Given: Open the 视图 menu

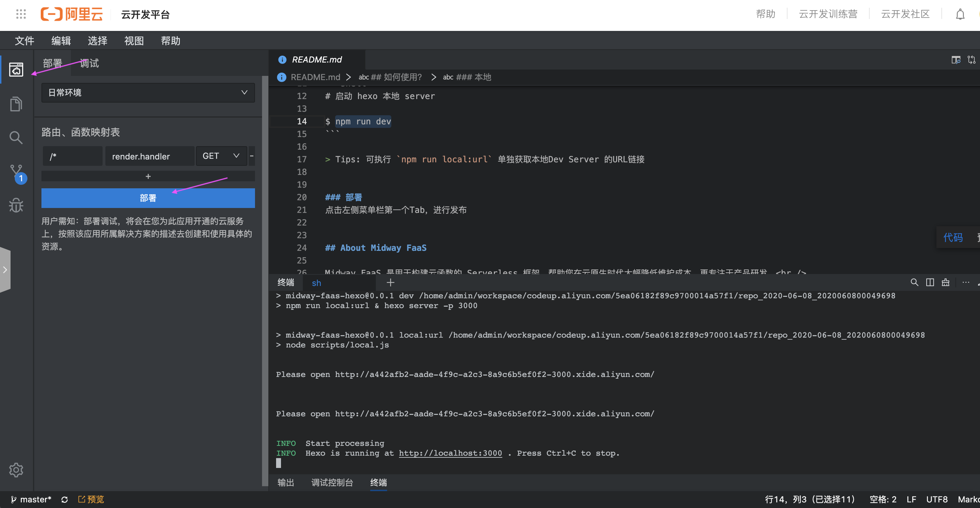Looking at the screenshot, I should pyautogui.click(x=134, y=41).
